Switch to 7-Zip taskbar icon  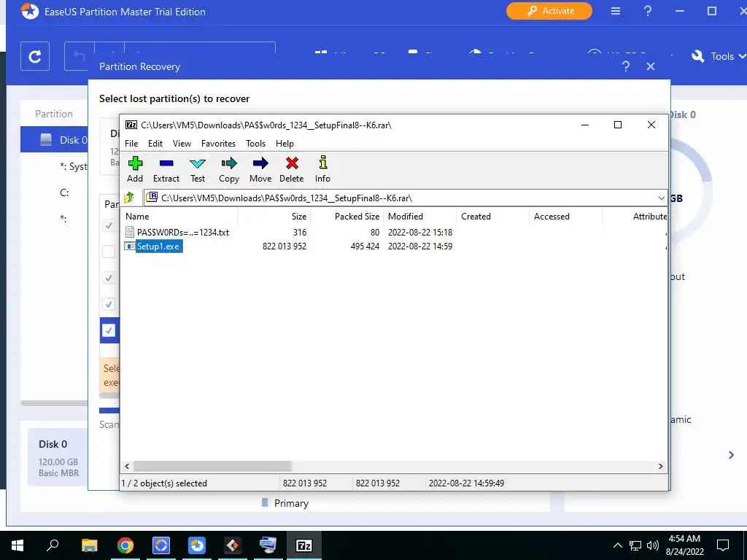[304, 545]
